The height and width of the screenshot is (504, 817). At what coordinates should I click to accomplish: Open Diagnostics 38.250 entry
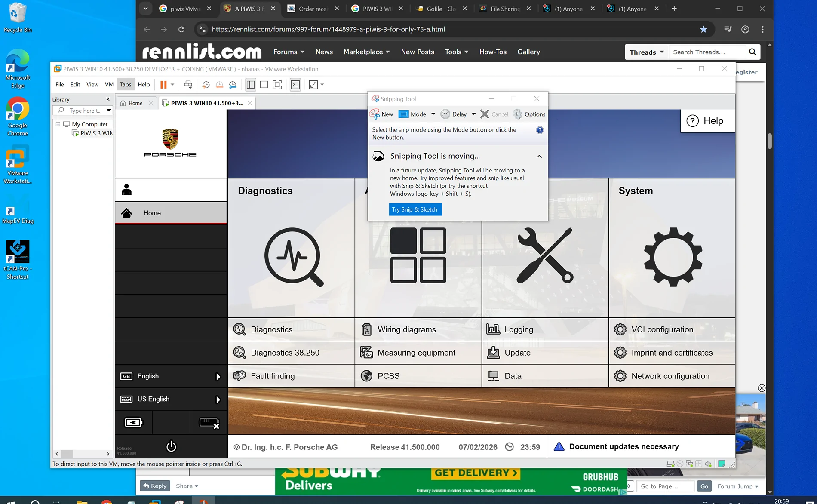(x=291, y=353)
